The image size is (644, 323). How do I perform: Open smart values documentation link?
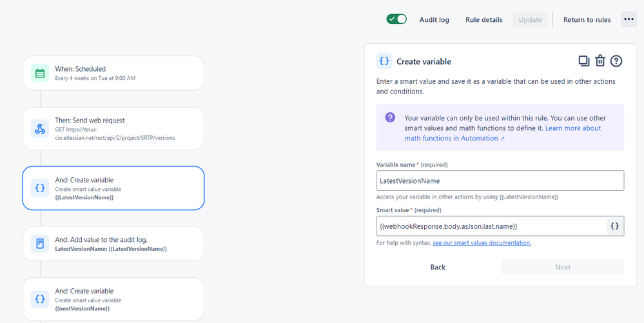pyautogui.click(x=482, y=242)
